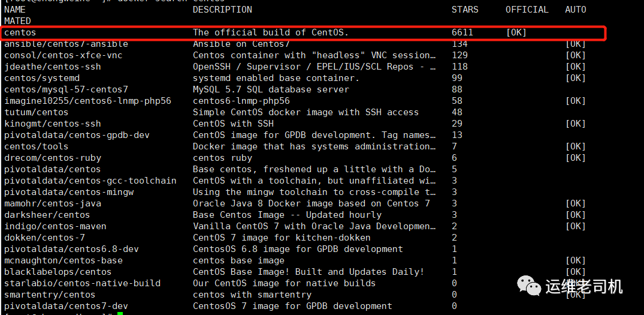Screen dimensions: 644x315
Task: Click the centos/mysql-57-centos7 entry
Action: tap(66, 89)
